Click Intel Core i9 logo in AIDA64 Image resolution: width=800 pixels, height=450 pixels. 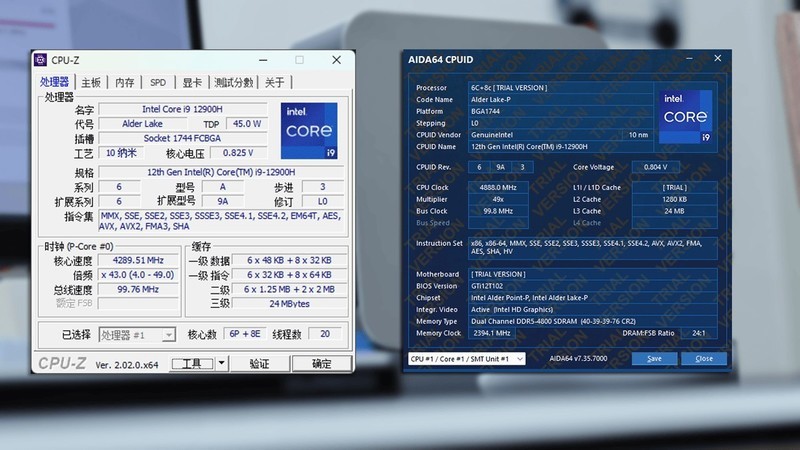pyautogui.click(x=685, y=117)
